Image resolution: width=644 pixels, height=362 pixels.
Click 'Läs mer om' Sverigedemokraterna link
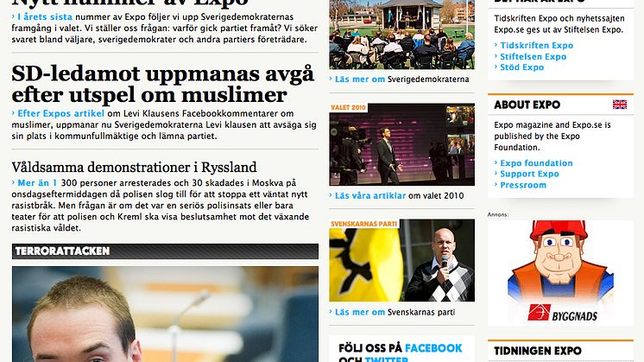coord(360,79)
